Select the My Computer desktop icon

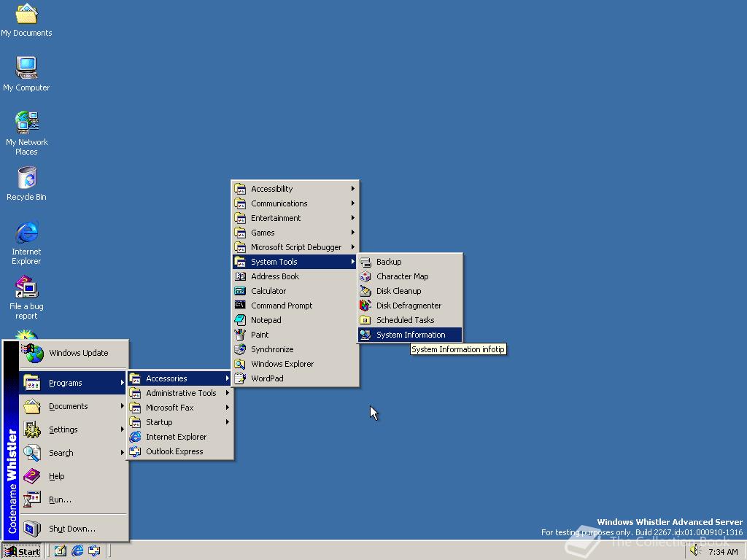[26, 74]
